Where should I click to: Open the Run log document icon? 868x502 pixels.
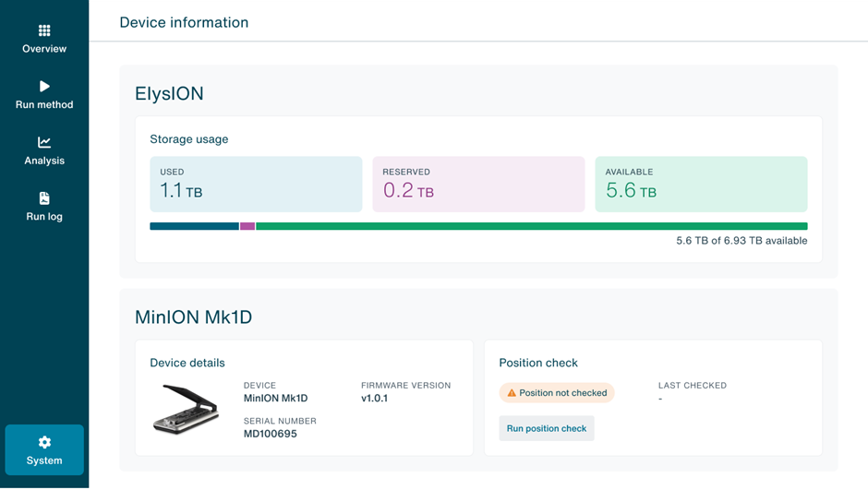click(44, 198)
